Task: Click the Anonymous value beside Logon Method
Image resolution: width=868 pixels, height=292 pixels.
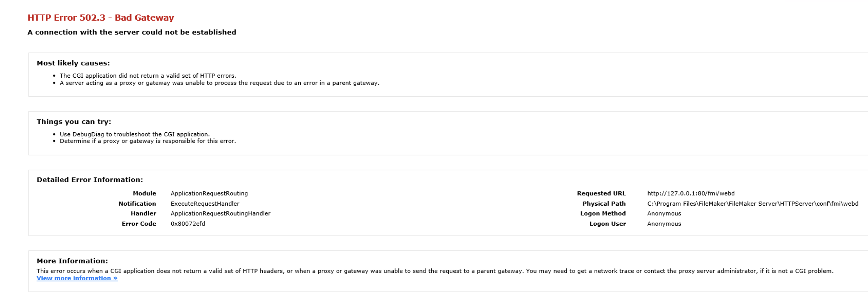Action: [x=664, y=213]
